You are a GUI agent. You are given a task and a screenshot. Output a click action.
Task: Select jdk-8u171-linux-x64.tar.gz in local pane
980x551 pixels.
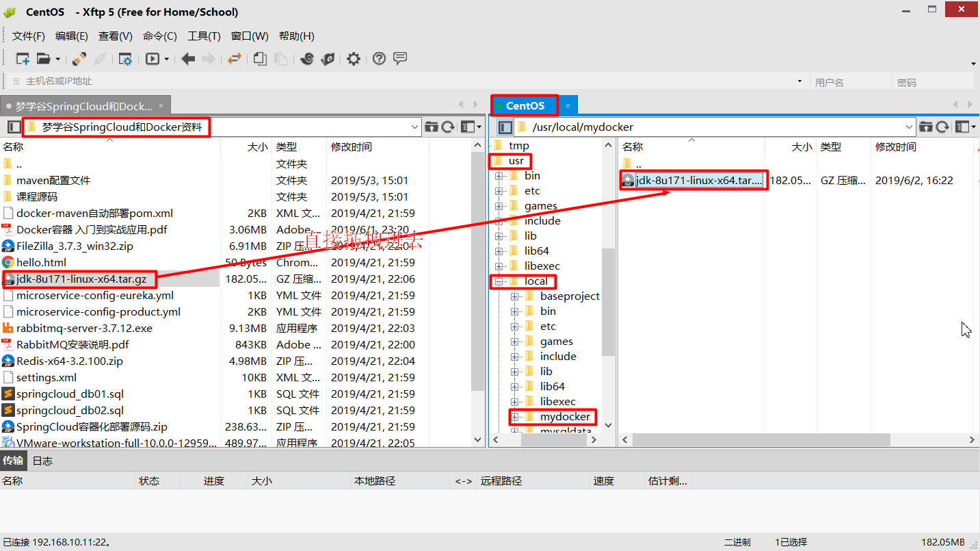point(81,279)
